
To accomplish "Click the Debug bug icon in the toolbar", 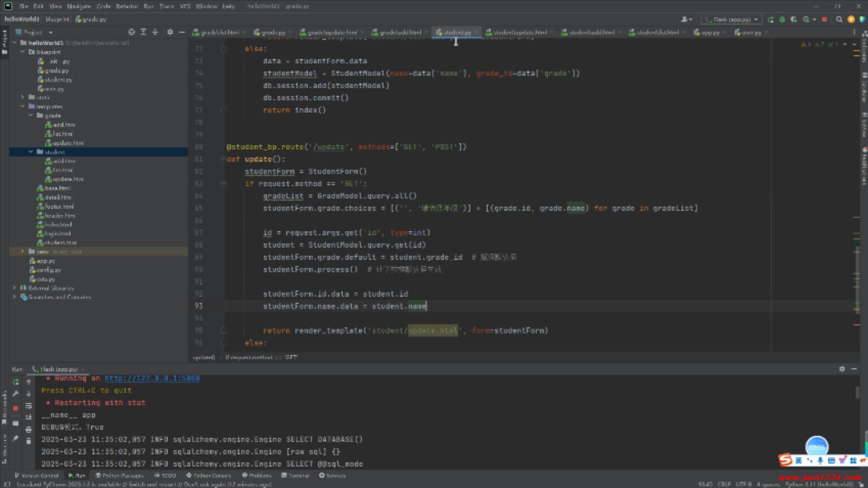I will pos(783,19).
